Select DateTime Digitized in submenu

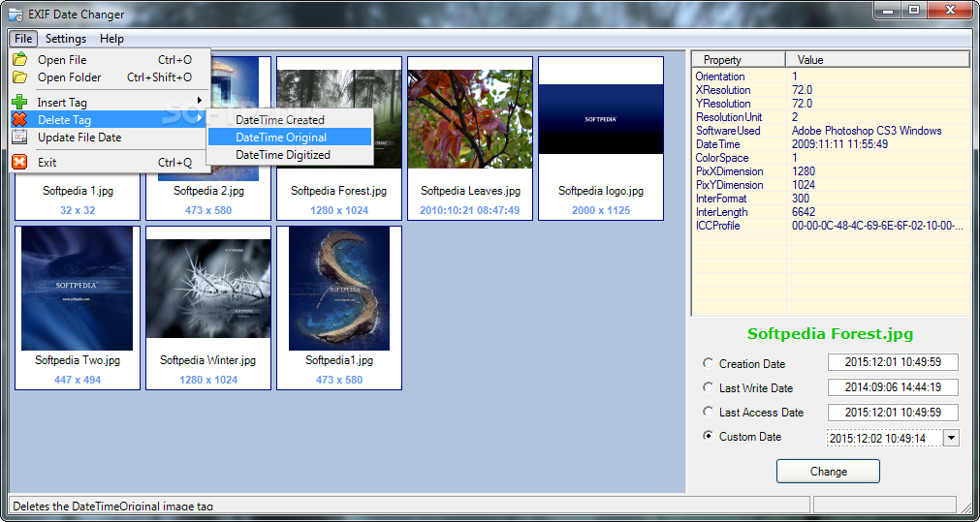pyautogui.click(x=290, y=155)
